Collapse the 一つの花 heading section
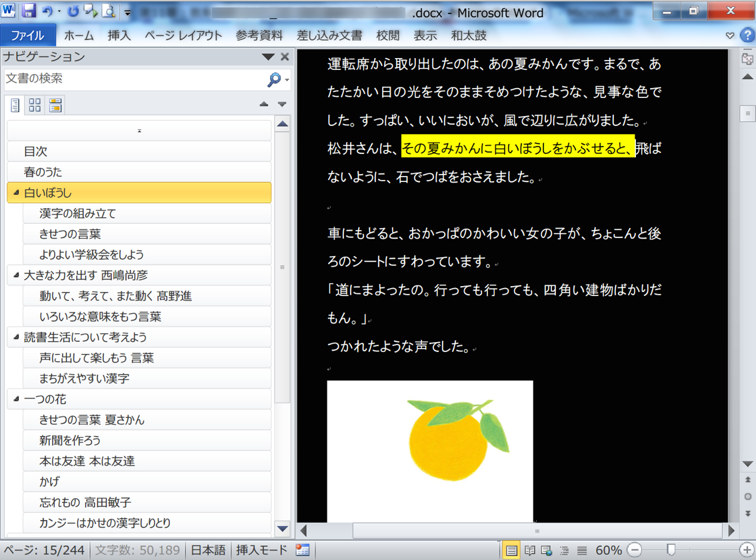 (16, 399)
